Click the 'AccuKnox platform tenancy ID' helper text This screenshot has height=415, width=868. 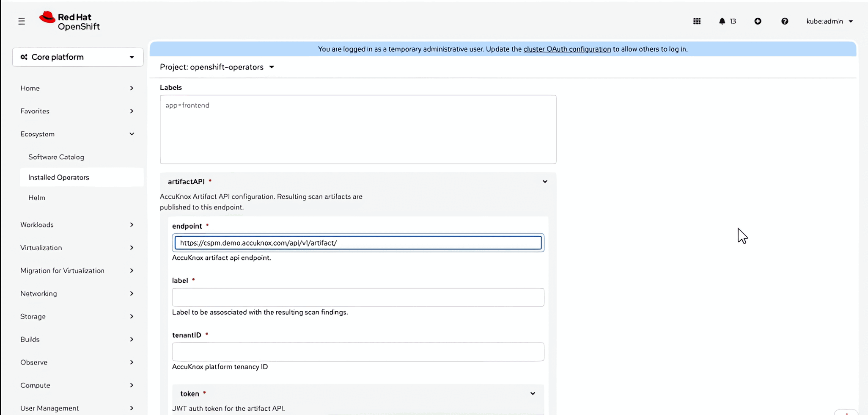click(x=220, y=367)
